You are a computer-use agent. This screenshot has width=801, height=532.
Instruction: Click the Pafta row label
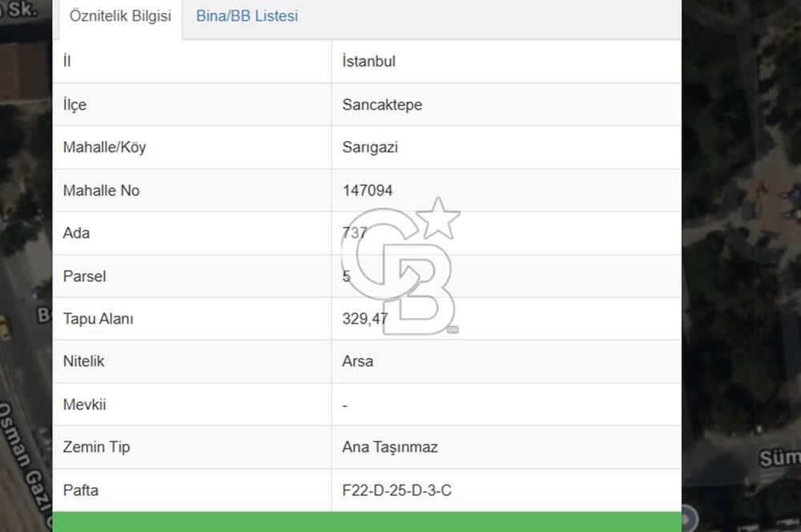pos(81,490)
